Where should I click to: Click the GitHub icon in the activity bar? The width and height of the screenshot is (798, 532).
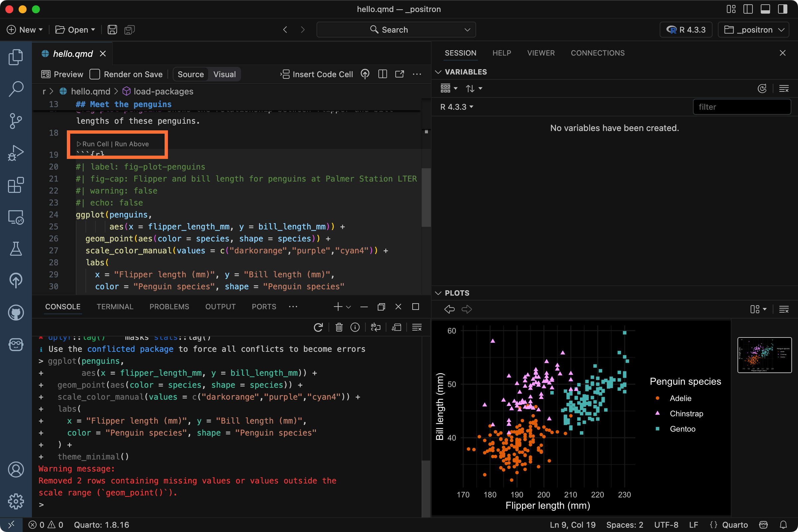point(16,313)
